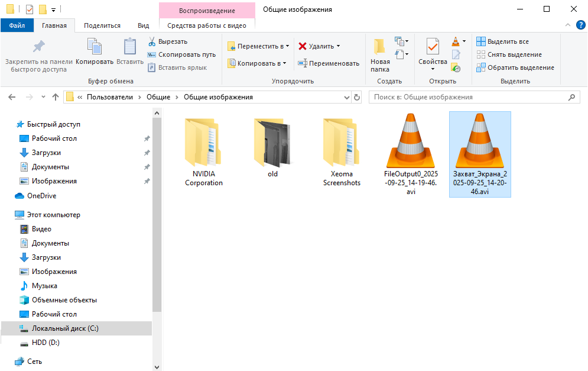Viewport: 588px width, 371px height.
Task: Click Invert selection (Обратить выделение)
Action: point(515,67)
